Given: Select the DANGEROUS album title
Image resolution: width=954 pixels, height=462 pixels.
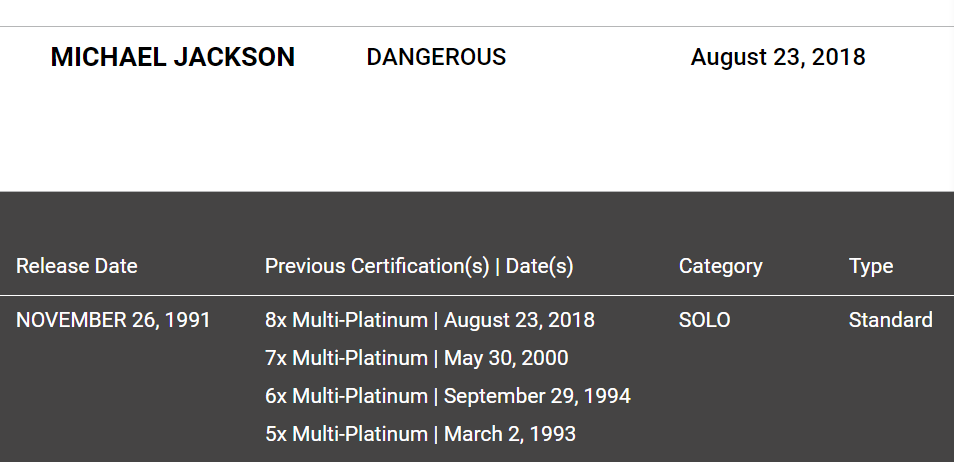Looking at the screenshot, I should (436, 57).
